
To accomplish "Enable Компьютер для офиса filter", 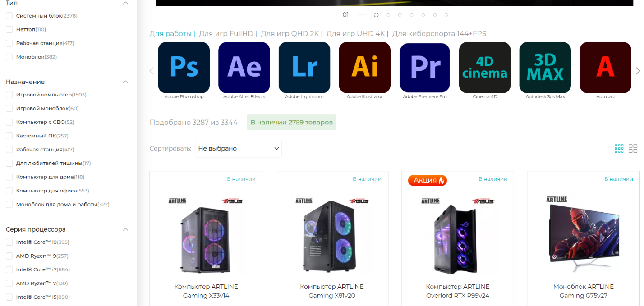I will click(x=9, y=191).
